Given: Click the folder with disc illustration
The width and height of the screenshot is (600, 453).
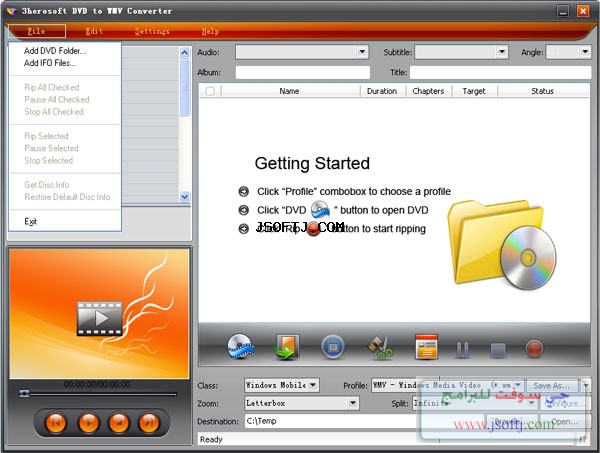Looking at the screenshot, I should pyautogui.click(x=501, y=244).
